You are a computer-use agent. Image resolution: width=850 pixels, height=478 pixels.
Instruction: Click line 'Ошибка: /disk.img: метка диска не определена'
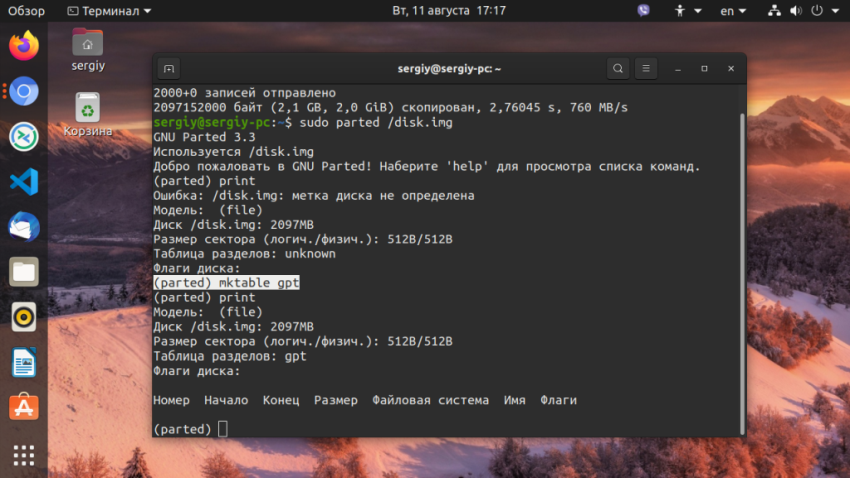(x=313, y=196)
